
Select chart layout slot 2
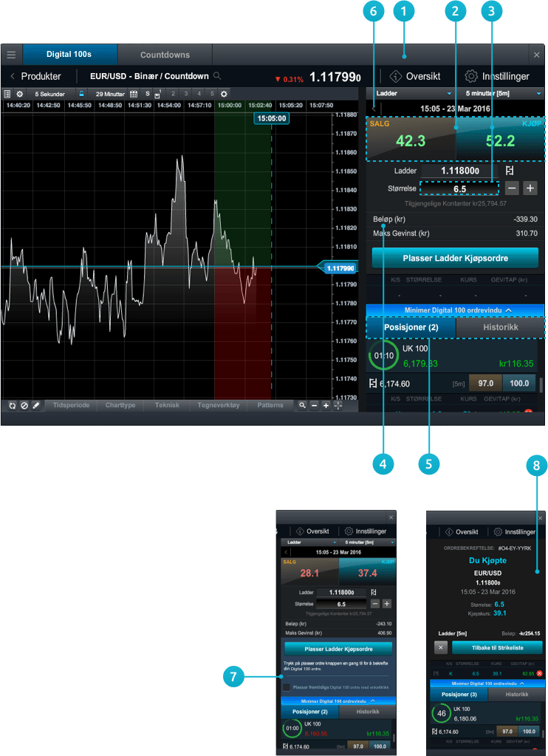pyautogui.click(x=173, y=94)
